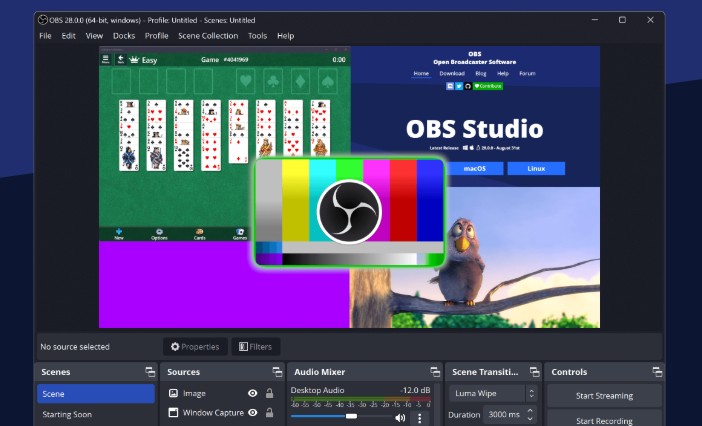The height and width of the screenshot is (426, 702).
Task: Mute Desktop Audio speaker icon
Action: (400, 418)
